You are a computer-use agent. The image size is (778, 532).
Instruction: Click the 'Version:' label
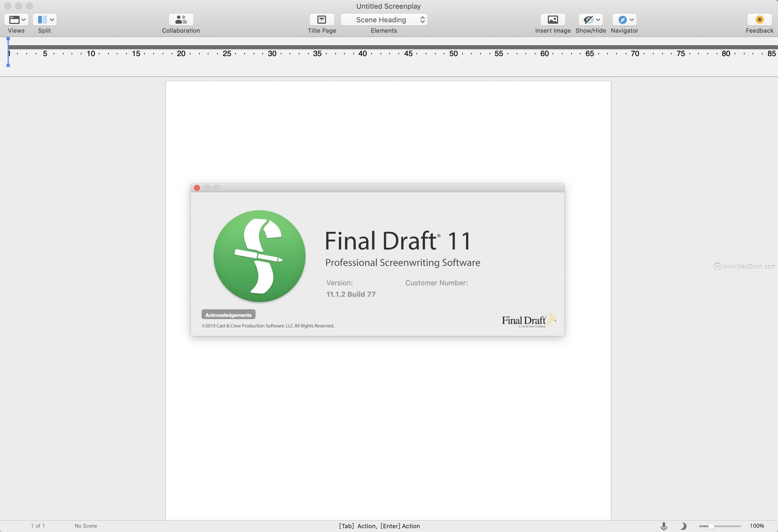pyautogui.click(x=339, y=283)
